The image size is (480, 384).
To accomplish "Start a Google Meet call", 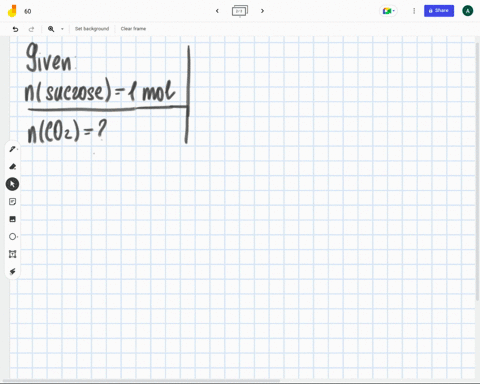I will [388, 11].
